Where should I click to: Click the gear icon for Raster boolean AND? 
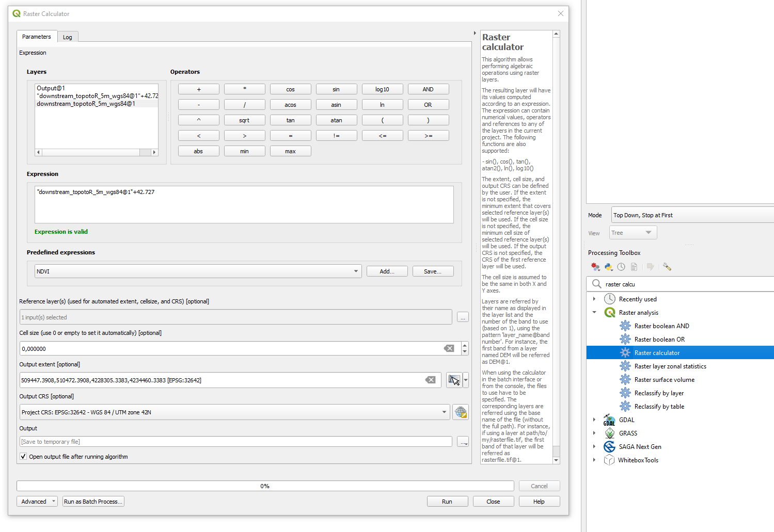(x=625, y=326)
